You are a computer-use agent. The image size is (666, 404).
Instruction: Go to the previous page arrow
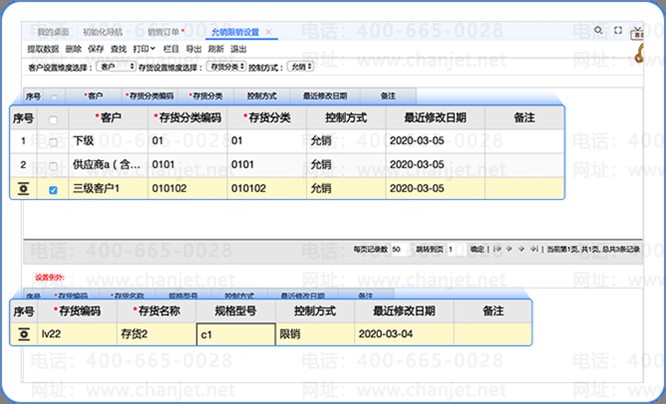(509, 249)
